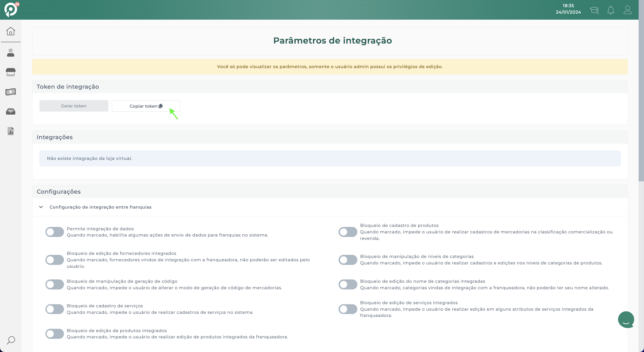Open the inbox/stock sidebar icon
The width and height of the screenshot is (644, 352).
pyautogui.click(x=11, y=111)
